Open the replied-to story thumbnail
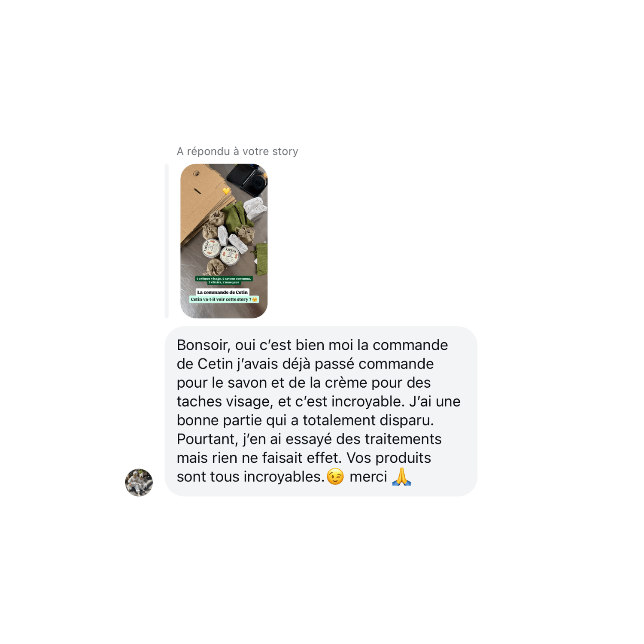The image size is (644, 644). [x=224, y=241]
